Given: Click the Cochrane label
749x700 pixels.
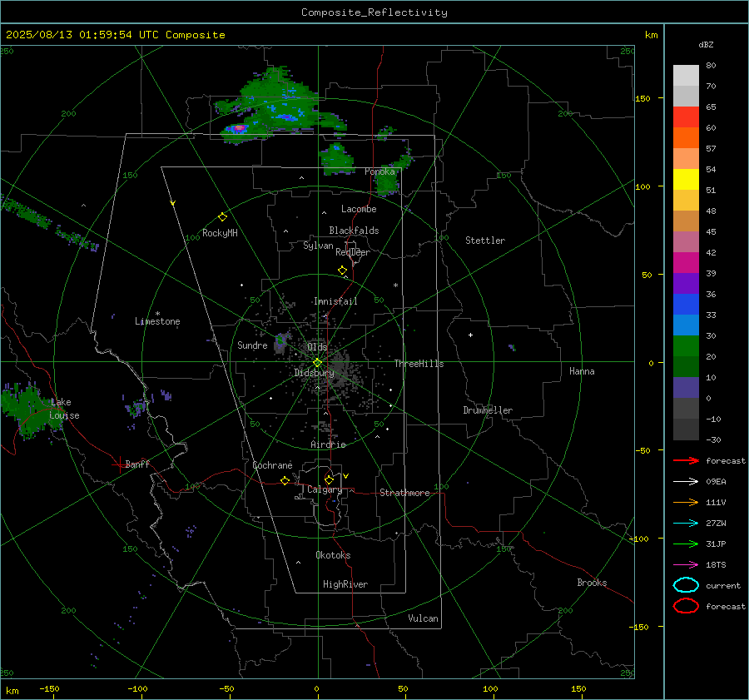Looking at the screenshot, I should pos(272,465).
